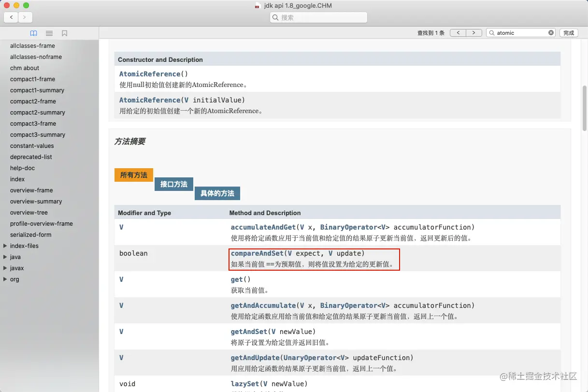Select the 接口方法 tab

(174, 184)
